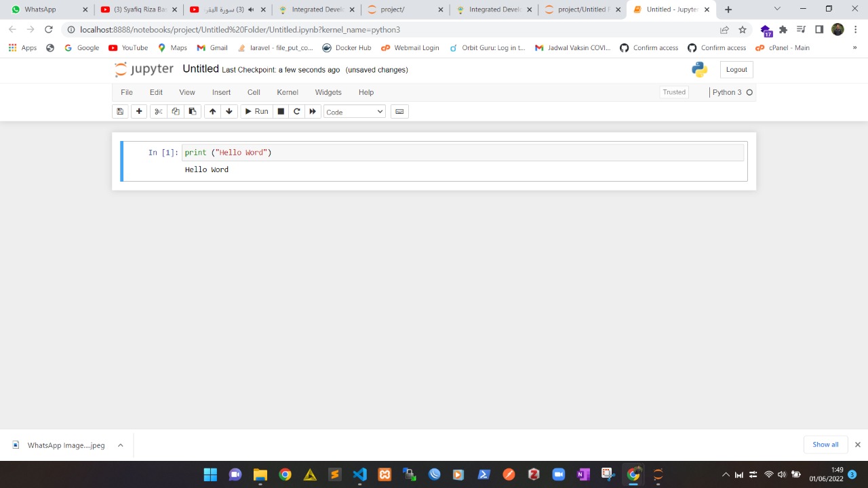The image size is (868, 488).
Task: Open the Widgets menu
Action: point(328,92)
